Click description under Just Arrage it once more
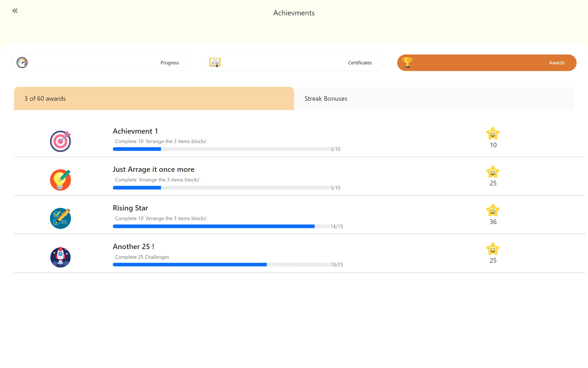This screenshot has height=368, width=588. coord(158,180)
